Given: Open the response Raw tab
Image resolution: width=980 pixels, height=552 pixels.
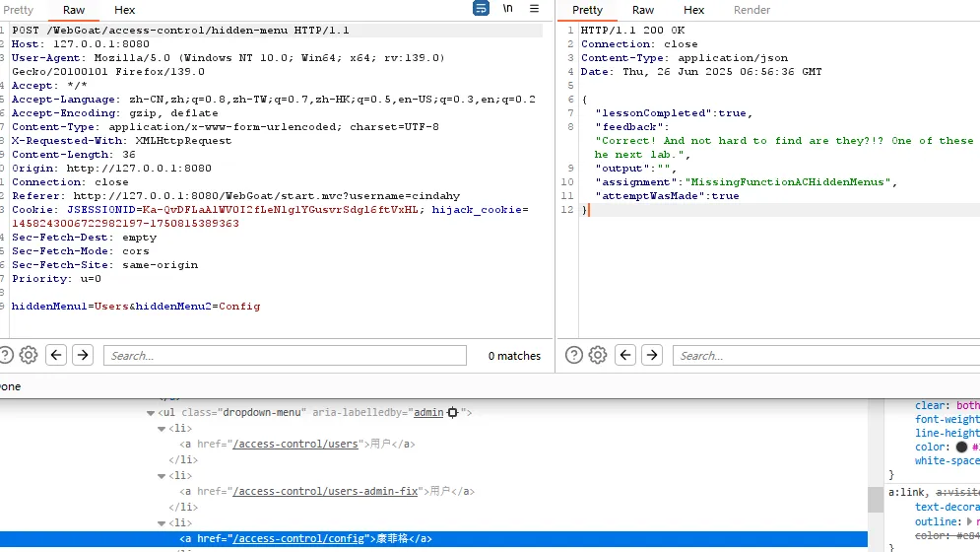Looking at the screenshot, I should 643,10.
